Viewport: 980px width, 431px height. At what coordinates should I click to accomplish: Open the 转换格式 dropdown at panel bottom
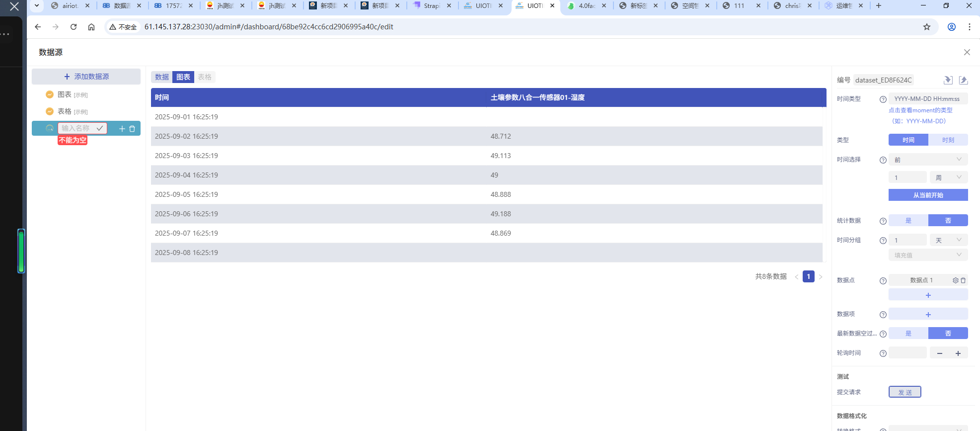point(928,429)
